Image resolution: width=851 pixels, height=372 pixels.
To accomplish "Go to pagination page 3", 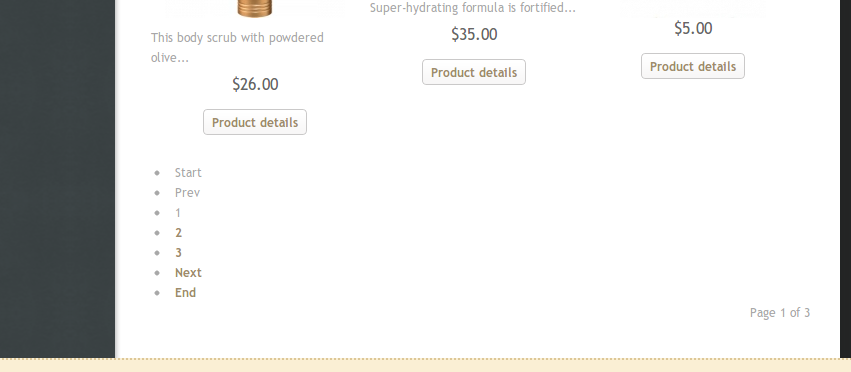I will coord(179,253).
